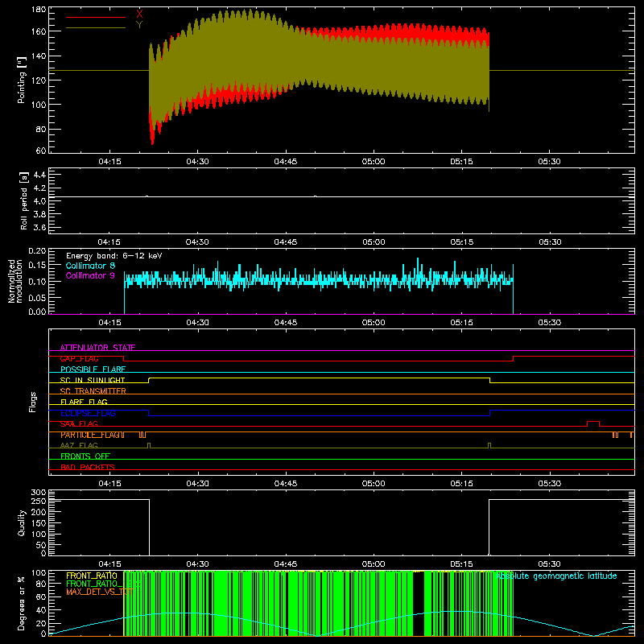Click '04:30' label under the Flags plot
The height and width of the screenshot is (644, 644).
click(x=197, y=484)
